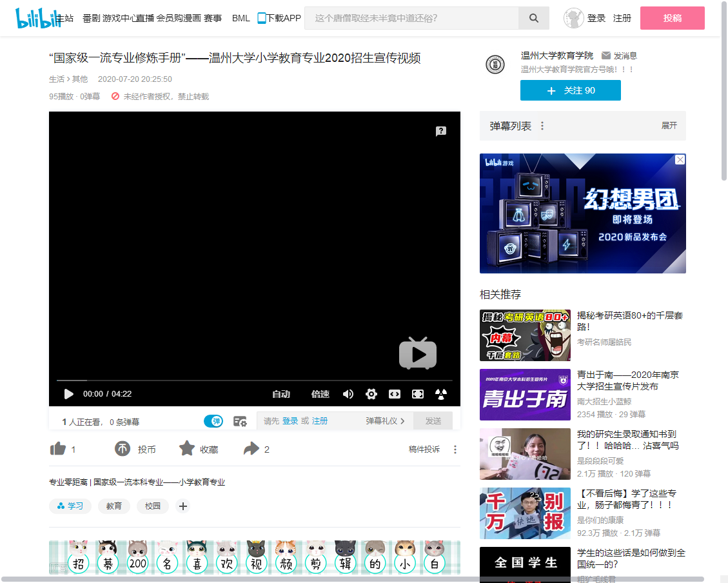Expand the danmaku list with 展开

point(669,126)
